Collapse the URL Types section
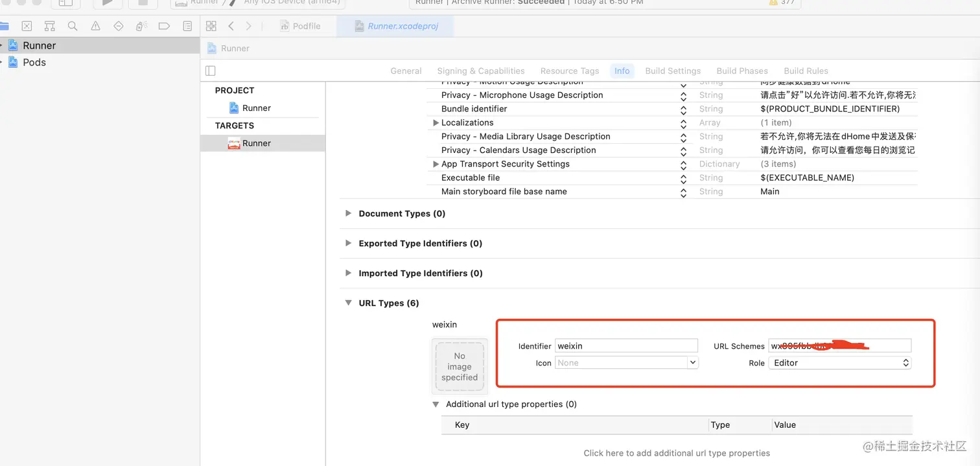The height and width of the screenshot is (466, 980). pyautogui.click(x=349, y=303)
